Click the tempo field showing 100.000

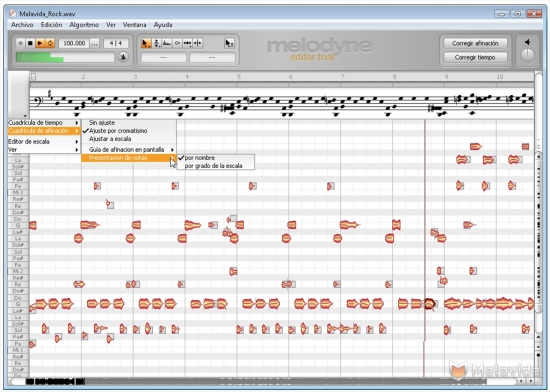click(x=74, y=43)
